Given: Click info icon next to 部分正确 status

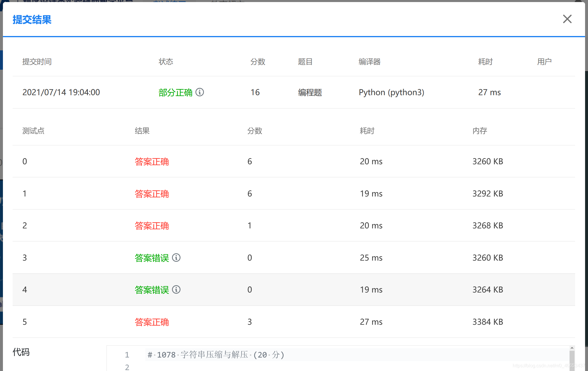Looking at the screenshot, I should [200, 92].
